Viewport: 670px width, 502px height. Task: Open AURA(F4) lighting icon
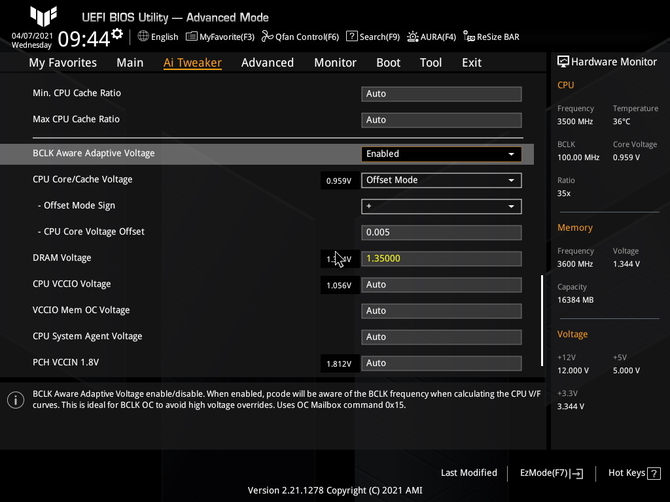point(412,37)
